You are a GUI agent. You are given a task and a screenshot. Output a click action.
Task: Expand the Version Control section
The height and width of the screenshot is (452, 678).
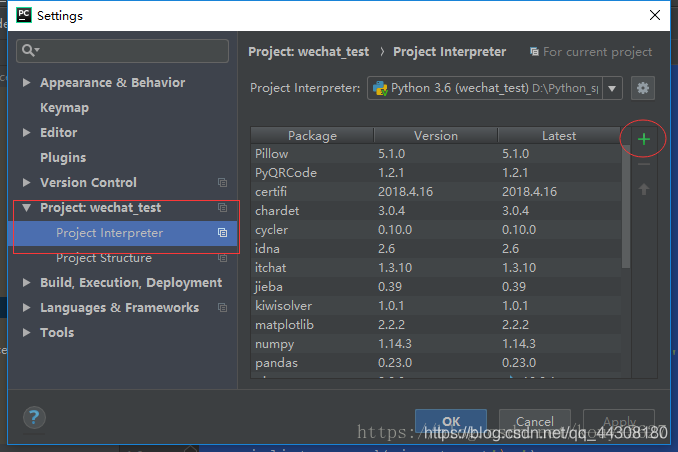pyautogui.click(x=26, y=183)
